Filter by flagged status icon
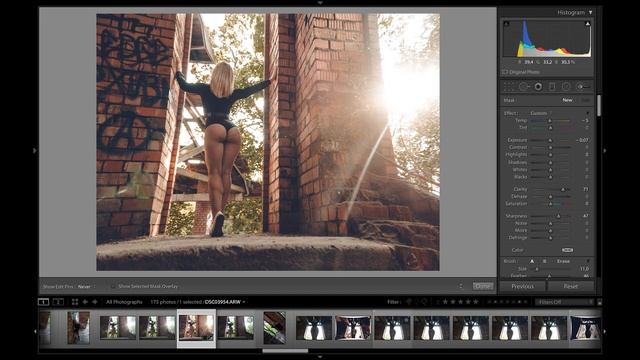640x360 pixels. (409, 302)
